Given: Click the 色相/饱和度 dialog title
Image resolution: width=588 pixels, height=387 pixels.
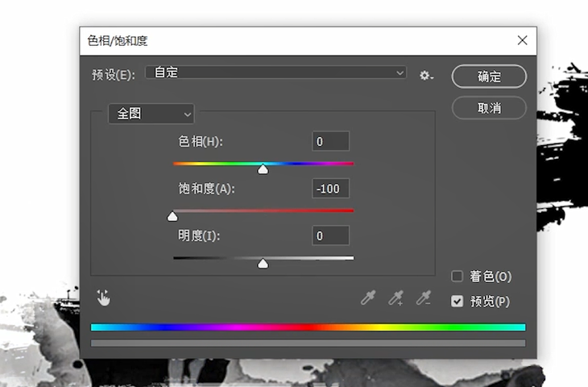Looking at the screenshot, I should pos(118,40).
